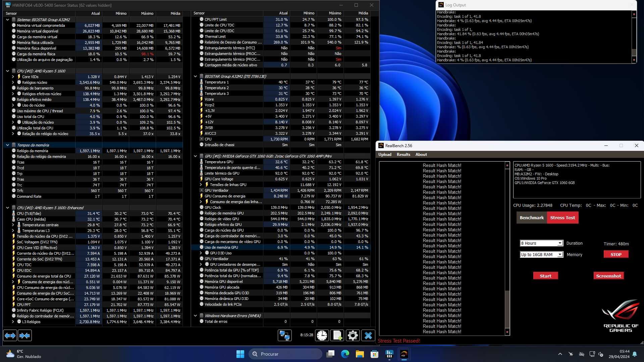The width and height of the screenshot is (644, 362).
Task: Expand the L3 Relógios row
Action: [13, 322]
